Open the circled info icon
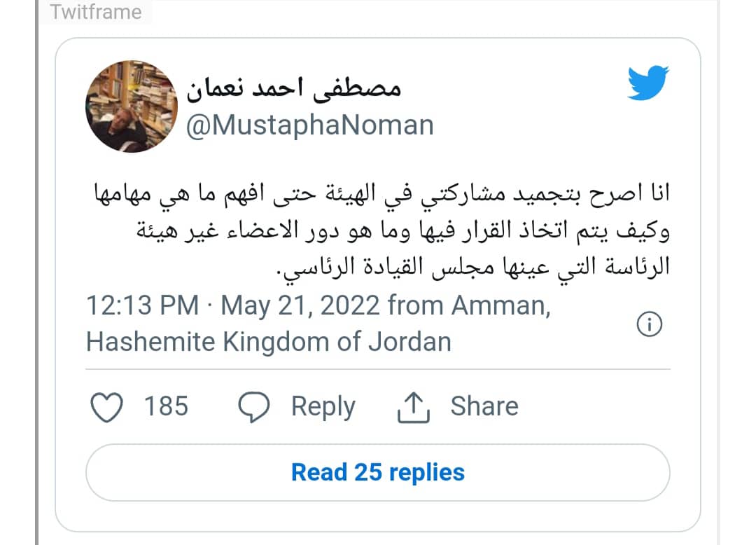Viewport: 756px width, 545px height. 650,325
